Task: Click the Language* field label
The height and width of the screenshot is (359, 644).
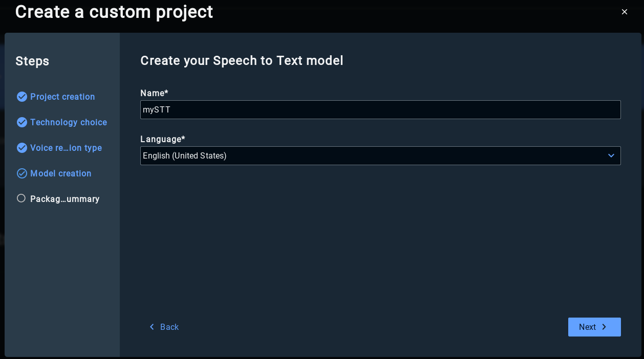Action: pos(162,139)
